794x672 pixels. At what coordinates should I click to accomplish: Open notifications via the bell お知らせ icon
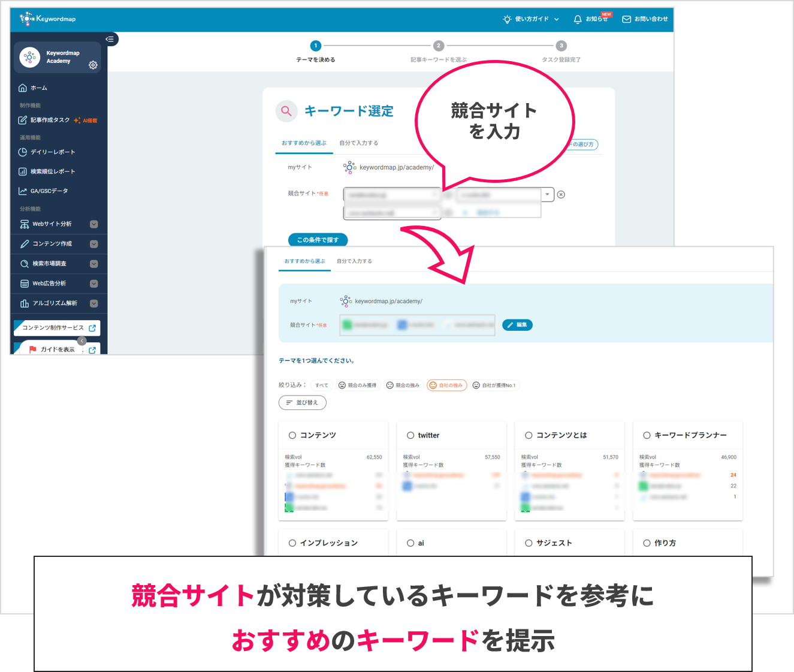point(578,19)
